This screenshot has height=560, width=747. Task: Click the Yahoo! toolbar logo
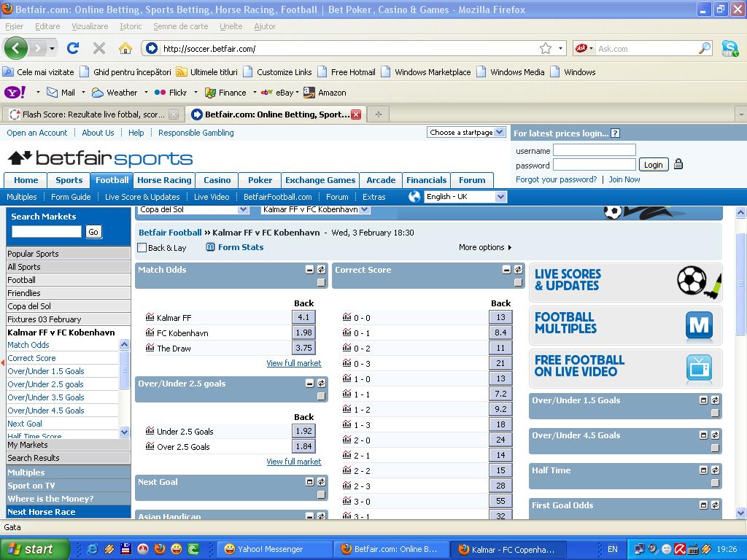point(15,93)
